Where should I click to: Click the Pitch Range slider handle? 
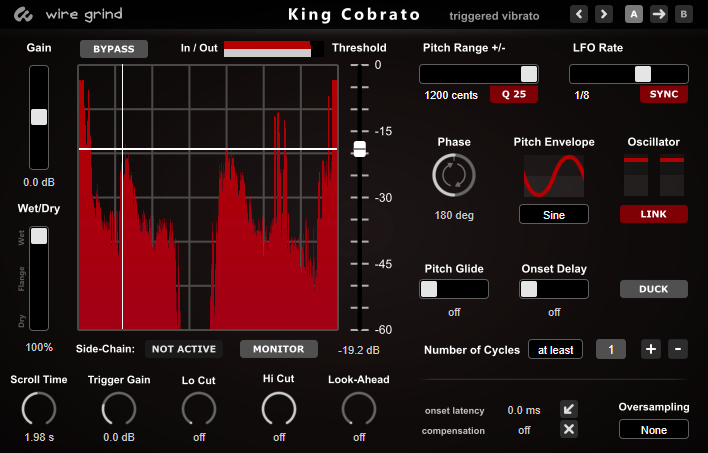coord(529,74)
